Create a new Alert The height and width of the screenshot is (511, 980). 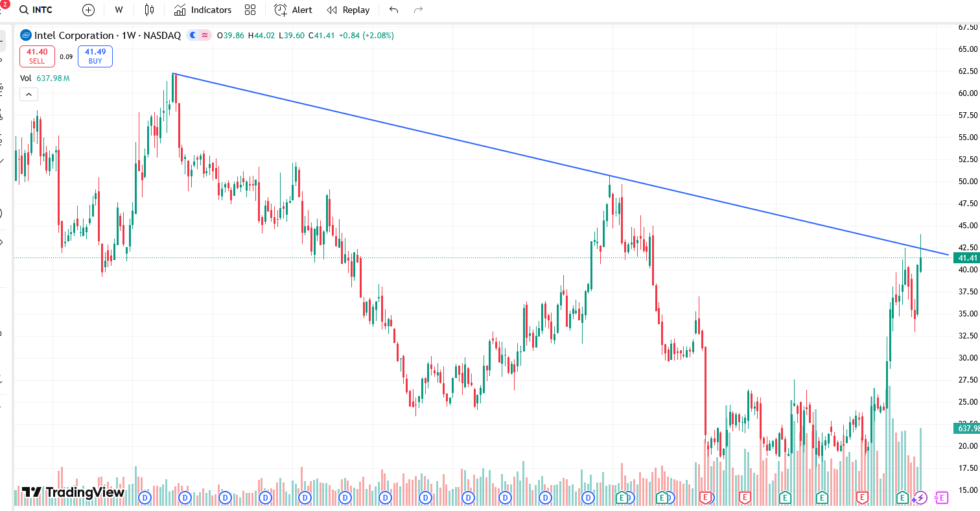pos(293,10)
